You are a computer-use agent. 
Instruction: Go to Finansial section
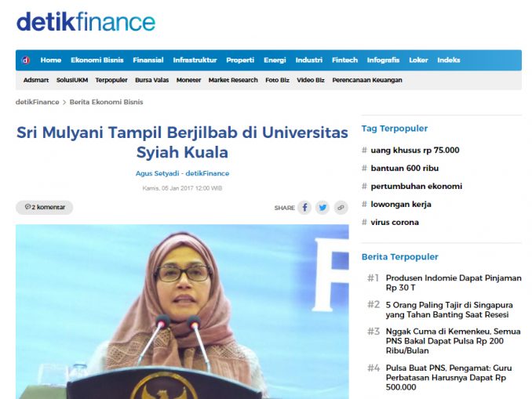tap(148, 60)
